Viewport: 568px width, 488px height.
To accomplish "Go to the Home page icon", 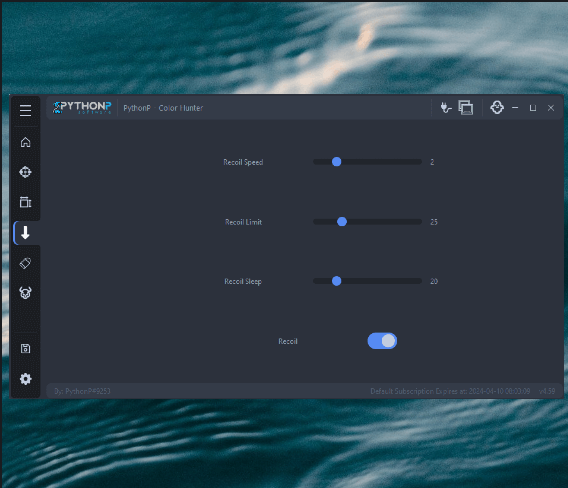I will click(25, 142).
